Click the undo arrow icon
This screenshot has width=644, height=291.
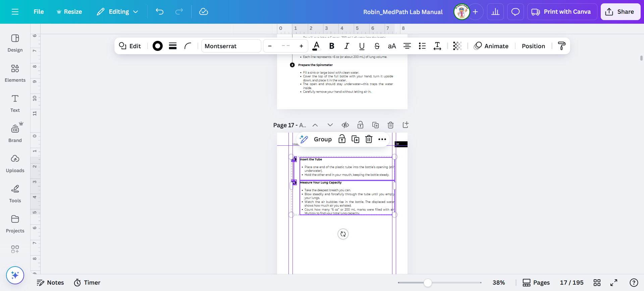click(160, 12)
